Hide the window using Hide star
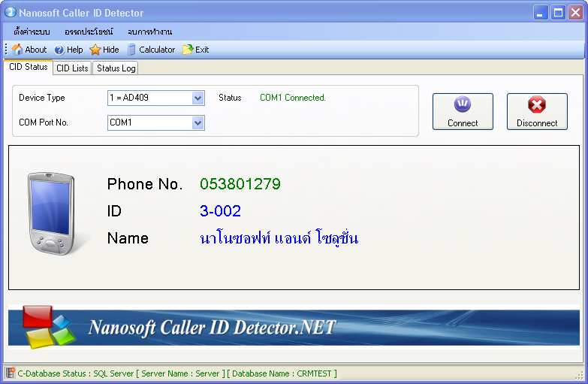 point(104,50)
